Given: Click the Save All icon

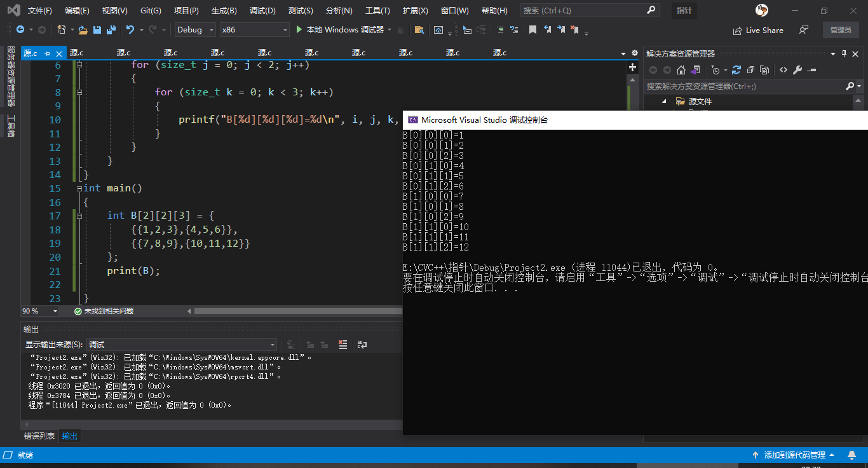Looking at the screenshot, I should [x=111, y=30].
